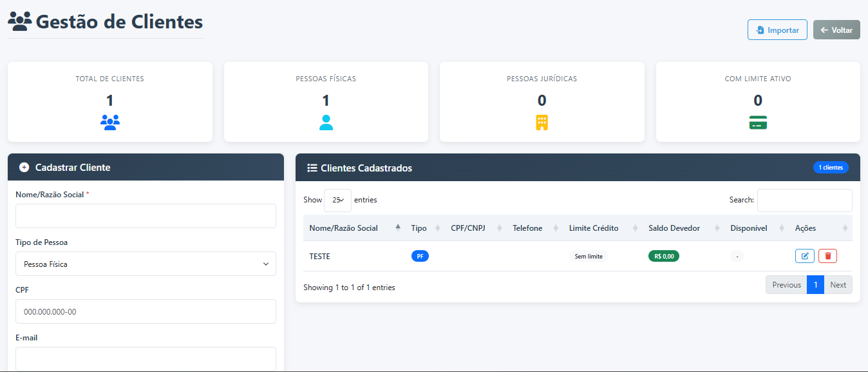Click the Sem limite badge
The height and width of the screenshot is (372, 868).
pos(589,256)
